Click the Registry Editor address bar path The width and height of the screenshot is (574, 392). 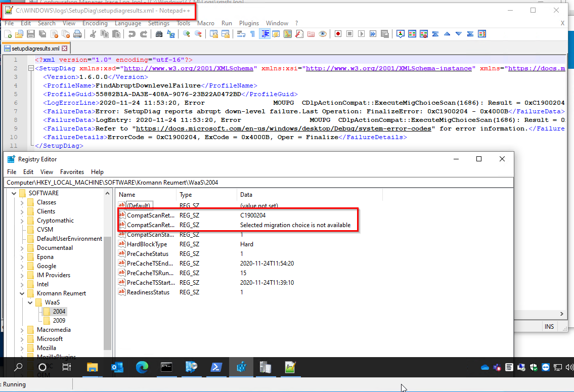coord(259,182)
